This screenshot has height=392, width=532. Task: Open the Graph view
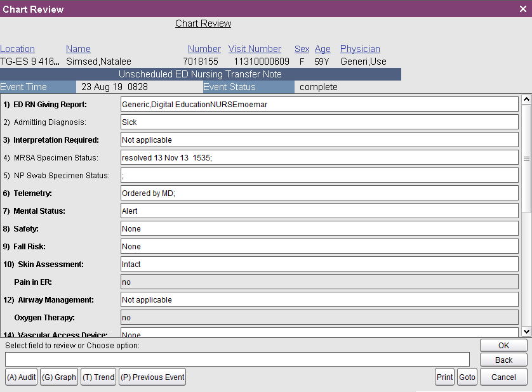pyautogui.click(x=58, y=376)
